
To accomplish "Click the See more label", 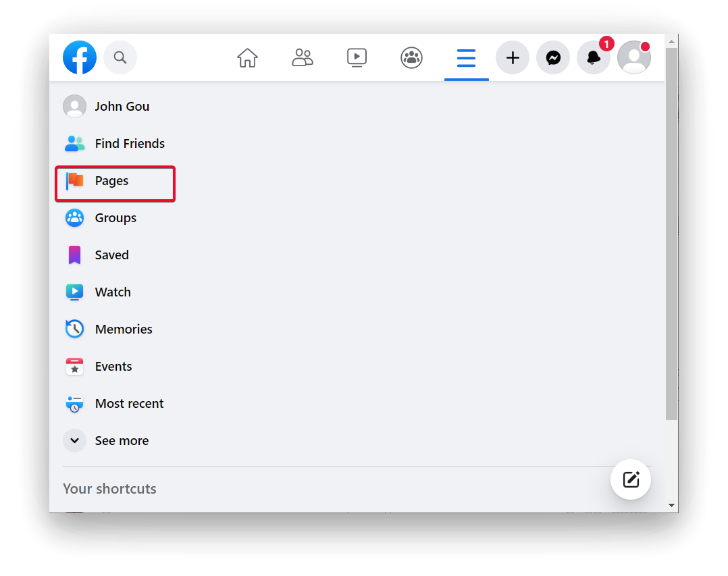I will (122, 440).
